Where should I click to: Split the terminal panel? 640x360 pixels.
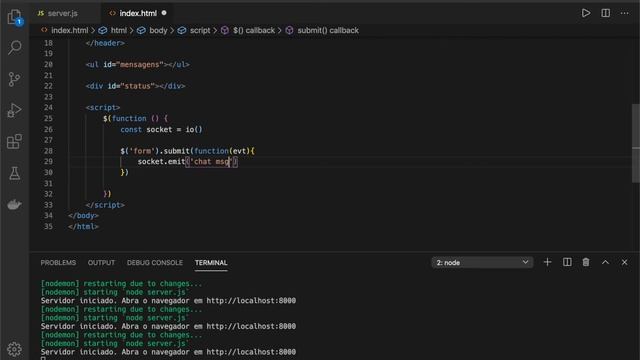pos(567,262)
